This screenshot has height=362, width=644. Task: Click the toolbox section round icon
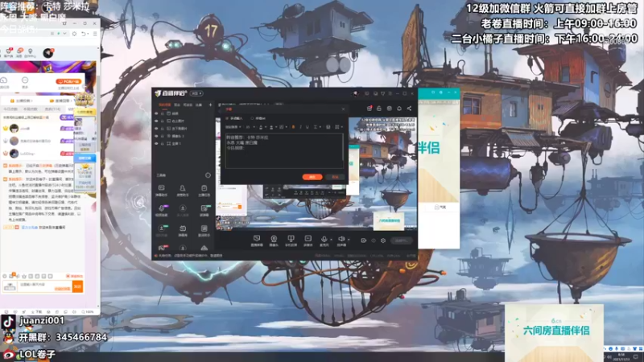(208, 175)
